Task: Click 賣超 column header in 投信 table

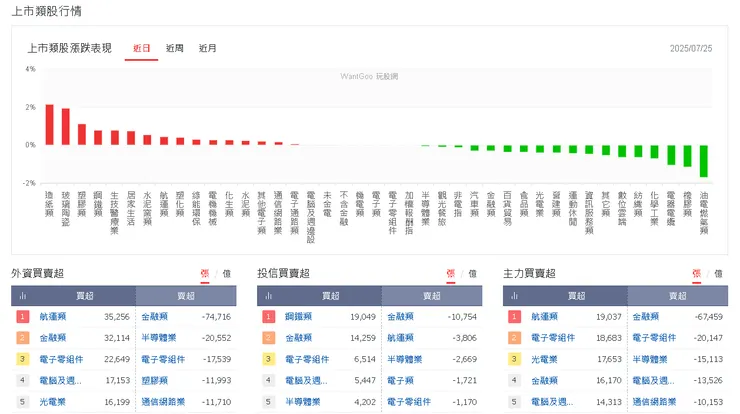Action: [x=432, y=296]
